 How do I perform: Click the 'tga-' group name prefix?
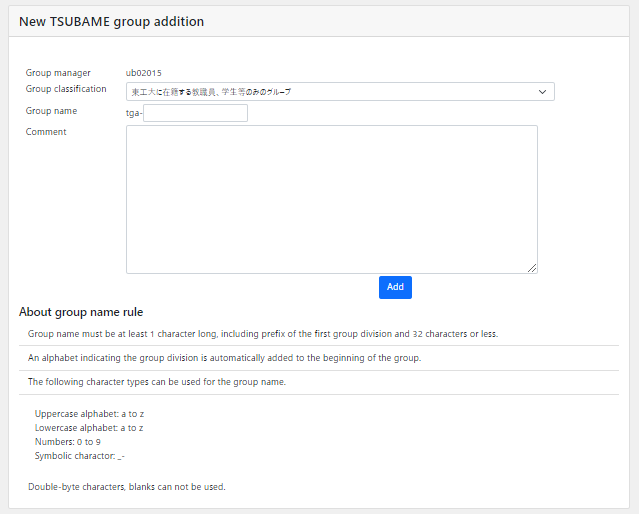tap(134, 113)
